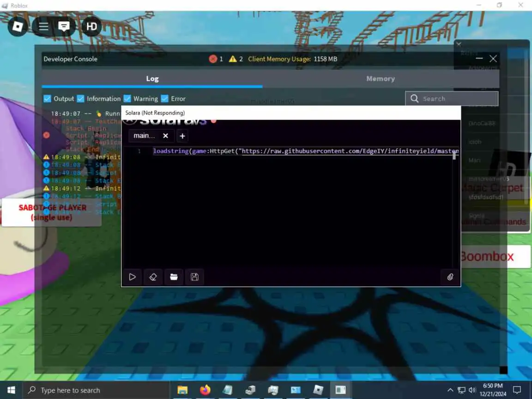Add a new script tab

click(x=182, y=136)
